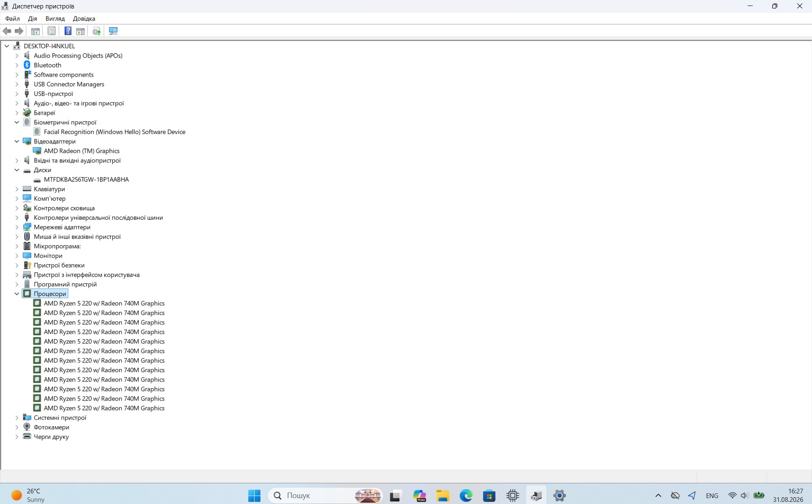Viewport: 812px width, 504px height.
Task: Click the DESKTOP-I4NKUEL computer icon
Action: [17, 46]
